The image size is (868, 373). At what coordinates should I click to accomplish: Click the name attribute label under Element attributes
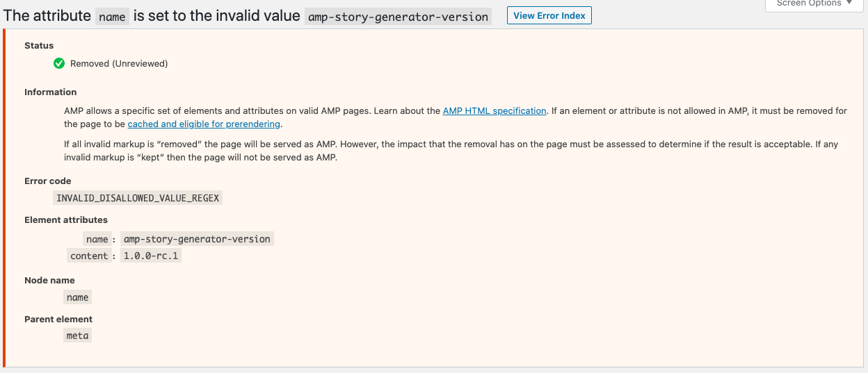click(97, 239)
